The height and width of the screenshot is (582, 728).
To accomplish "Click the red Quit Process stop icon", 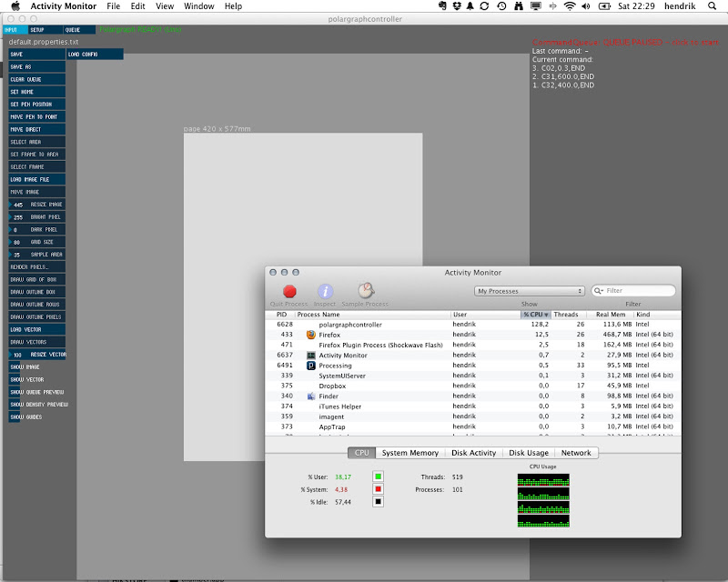I will (289, 291).
